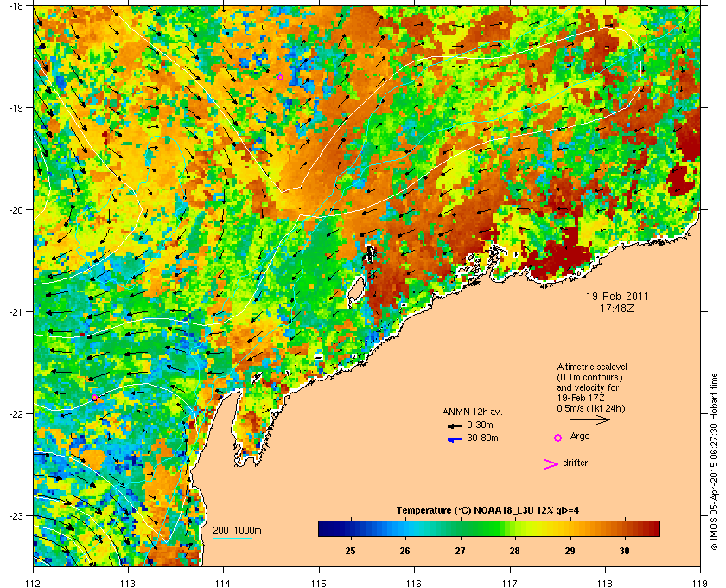Click the dark red end of temperature colorbar
The width and height of the screenshot is (726, 588).
point(654,528)
